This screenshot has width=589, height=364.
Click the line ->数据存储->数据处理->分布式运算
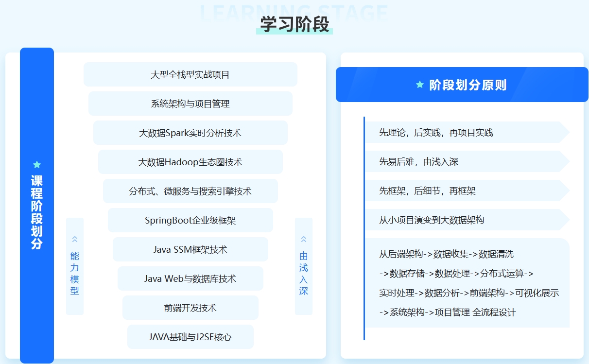pos(456,273)
